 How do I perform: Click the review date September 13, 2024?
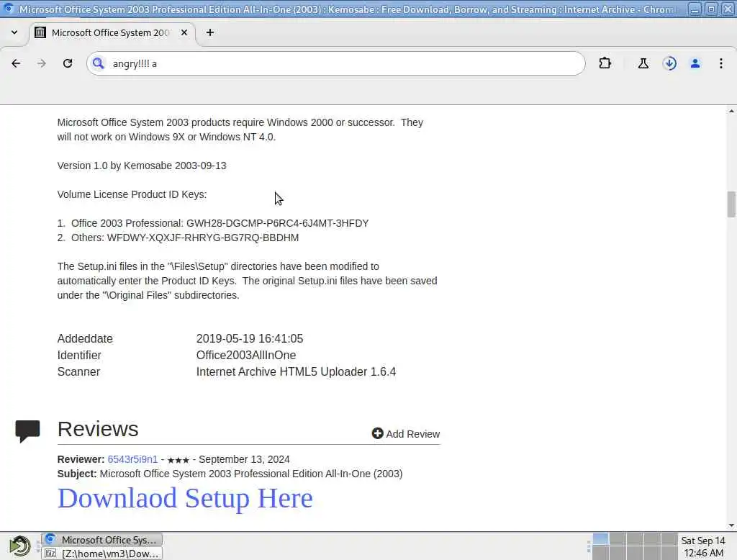[x=244, y=459]
